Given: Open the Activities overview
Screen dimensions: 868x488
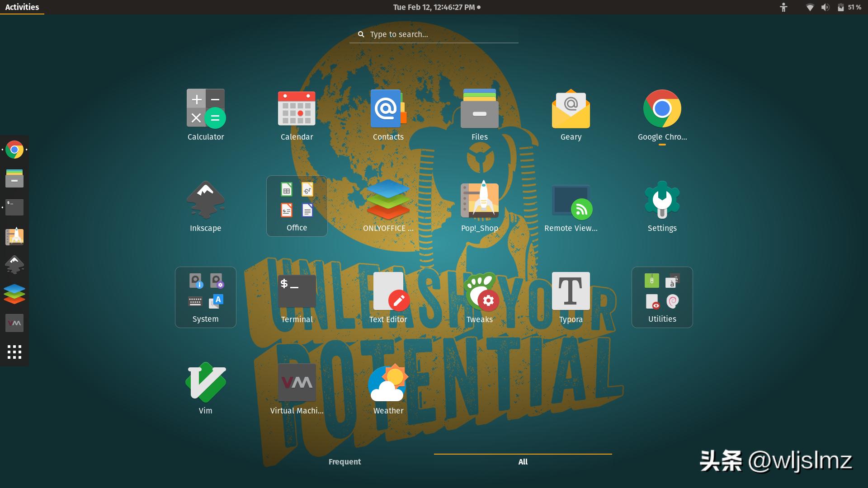Looking at the screenshot, I should click(21, 7).
